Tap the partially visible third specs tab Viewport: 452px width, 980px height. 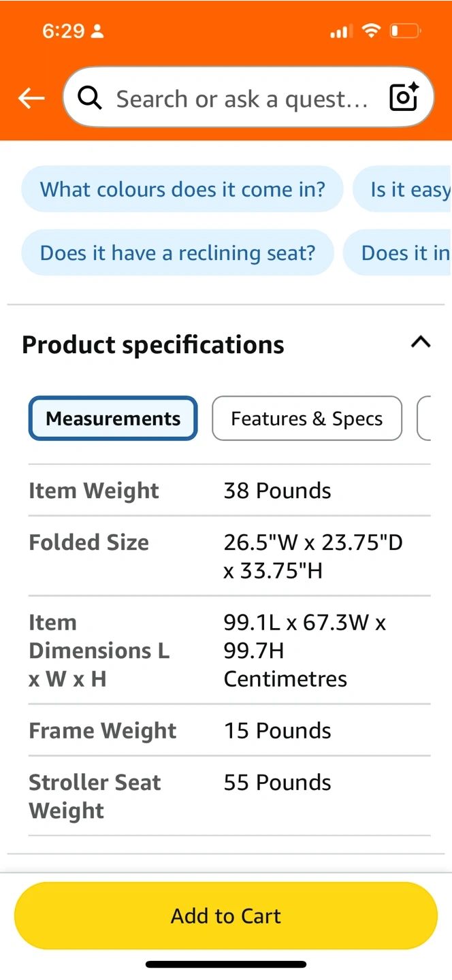coord(425,419)
